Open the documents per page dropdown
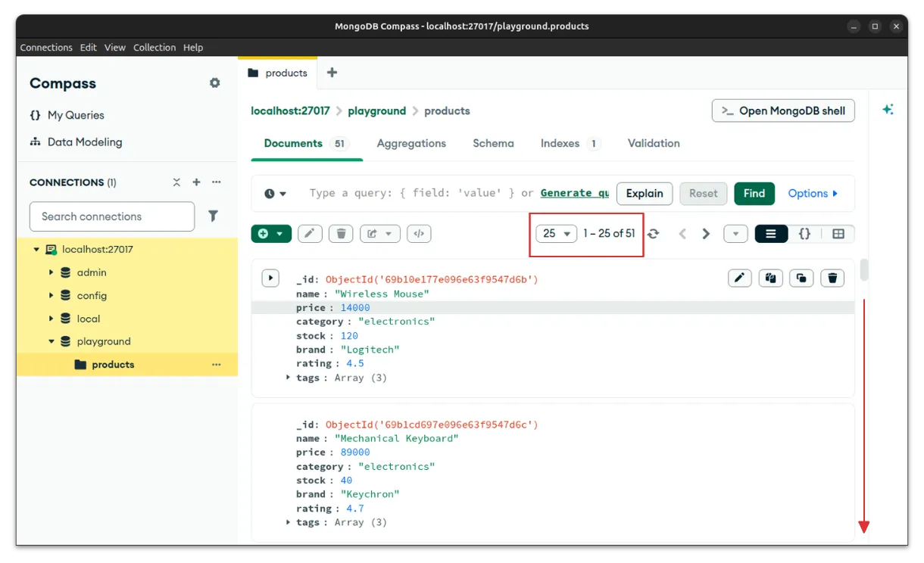The image size is (924, 563). 557,234
